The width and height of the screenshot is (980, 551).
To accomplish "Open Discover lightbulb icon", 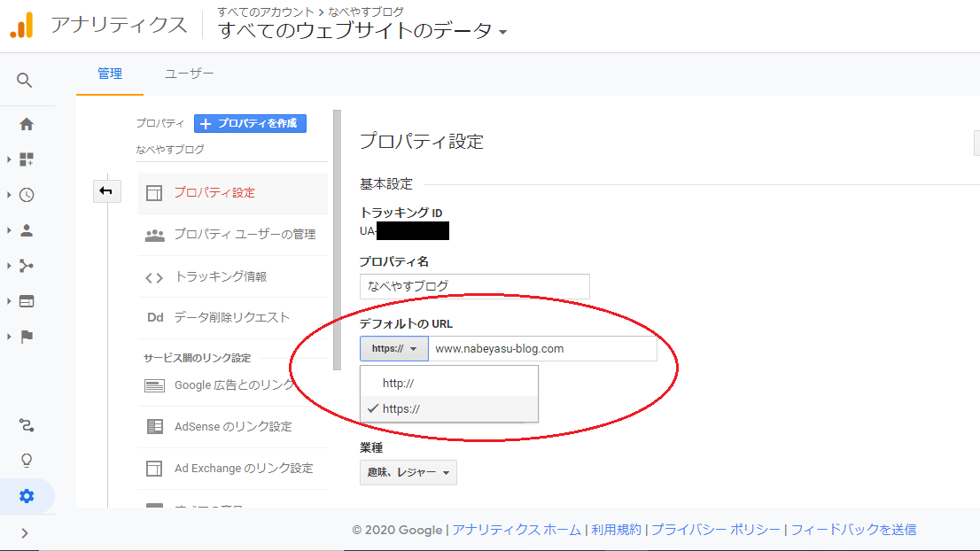I will pyautogui.click(x=27, y=461).
